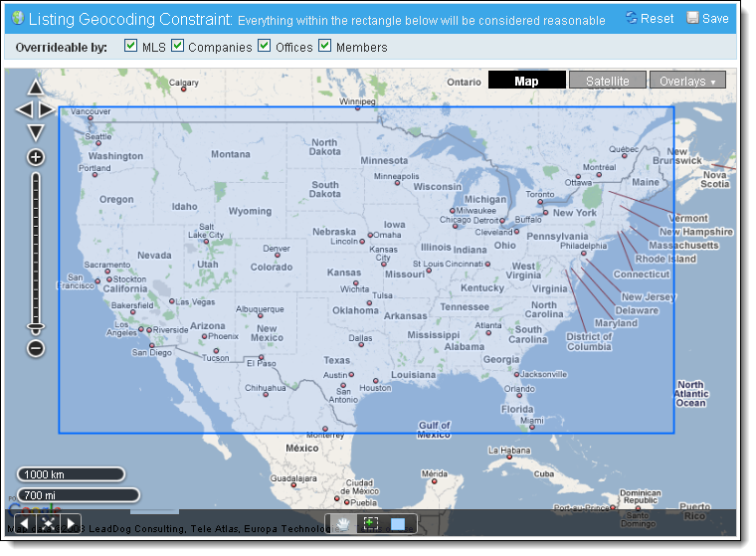
Task: Click the Save link
Action: (715, 18)
